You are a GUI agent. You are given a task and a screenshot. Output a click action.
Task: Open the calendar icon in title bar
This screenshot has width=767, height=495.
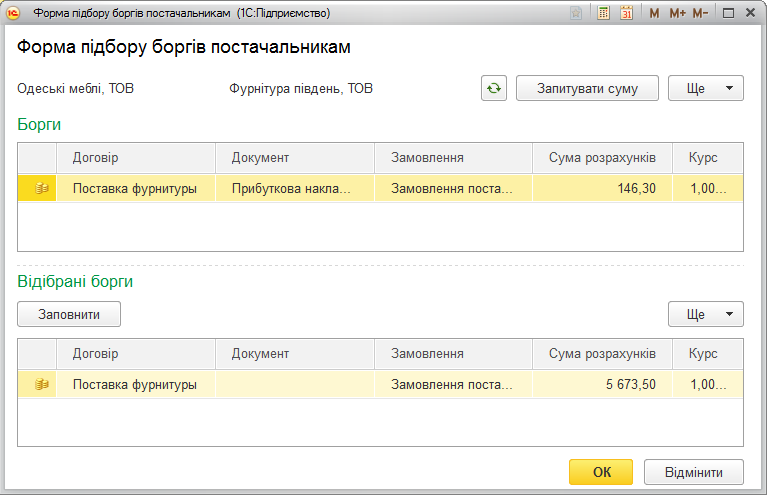(x=627, y=13)
